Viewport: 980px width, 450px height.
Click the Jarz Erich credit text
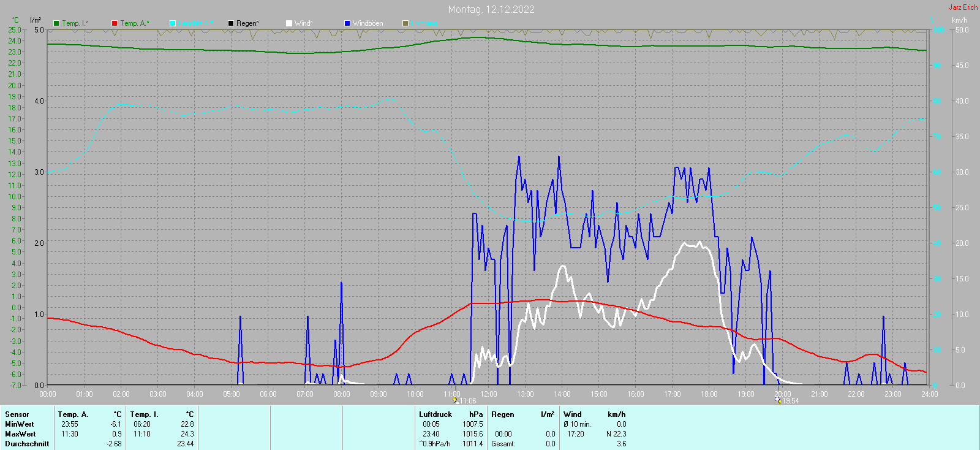pyautogui.click(x=963, y=7)
